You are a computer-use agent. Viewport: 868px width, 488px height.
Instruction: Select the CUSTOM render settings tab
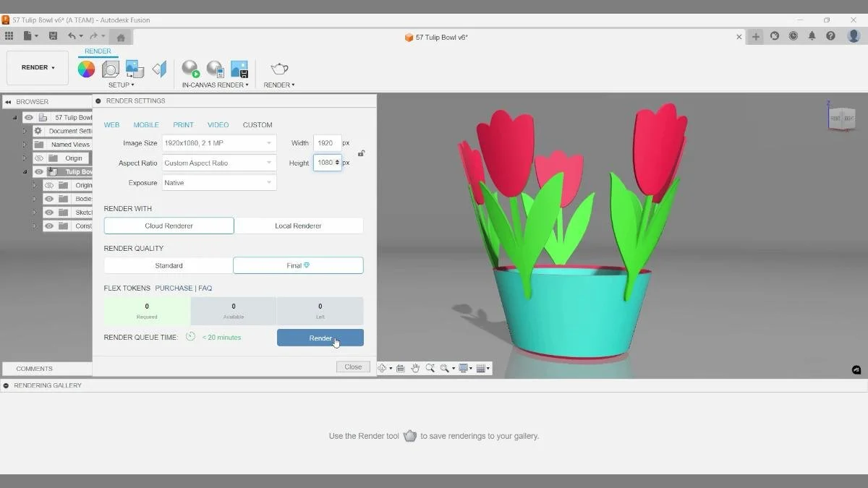point(258,124)
